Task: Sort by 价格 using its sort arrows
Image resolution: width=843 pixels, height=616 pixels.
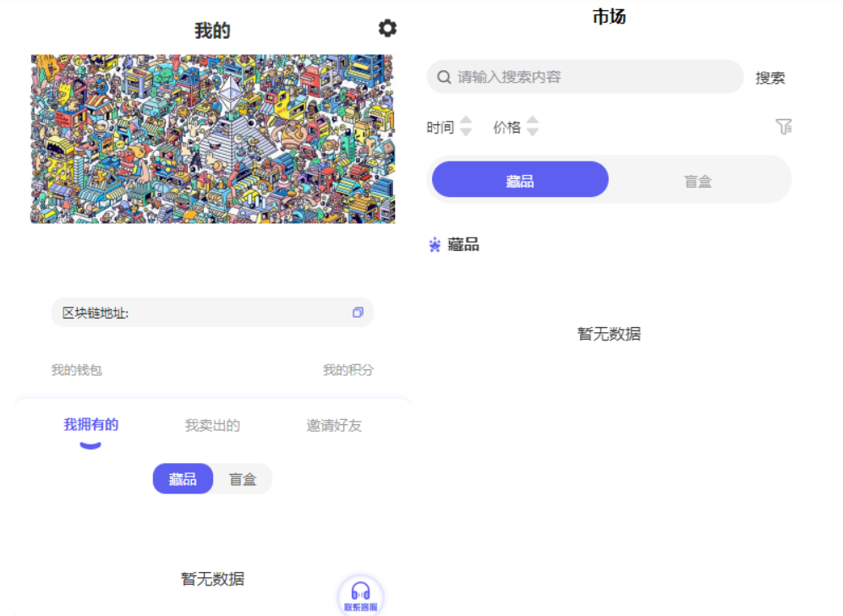Action: [x=532, y=126]
